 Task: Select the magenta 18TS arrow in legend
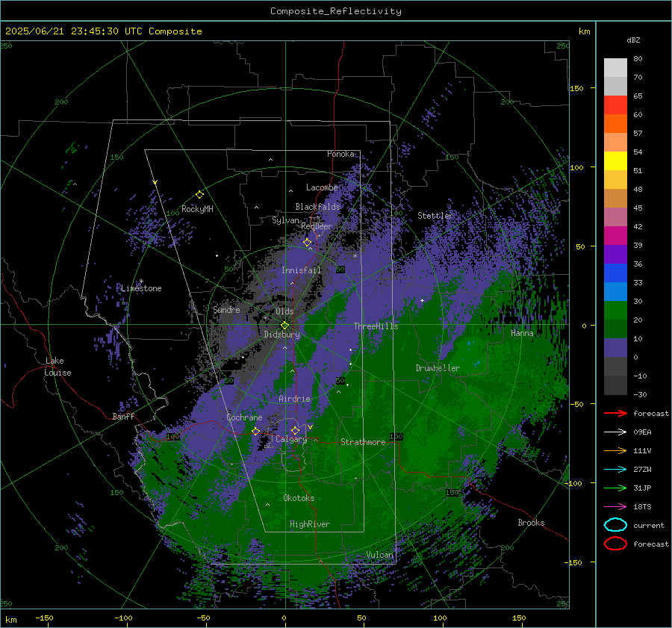coord(615,507)
